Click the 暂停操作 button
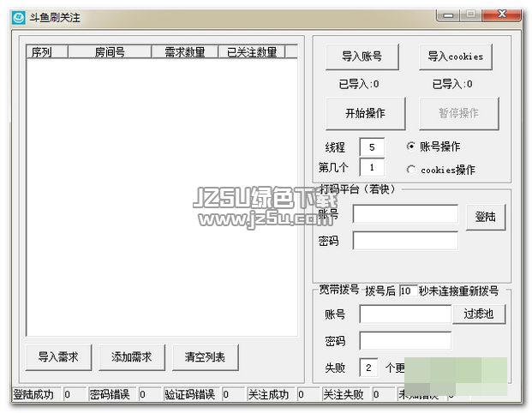 (459, 113)
